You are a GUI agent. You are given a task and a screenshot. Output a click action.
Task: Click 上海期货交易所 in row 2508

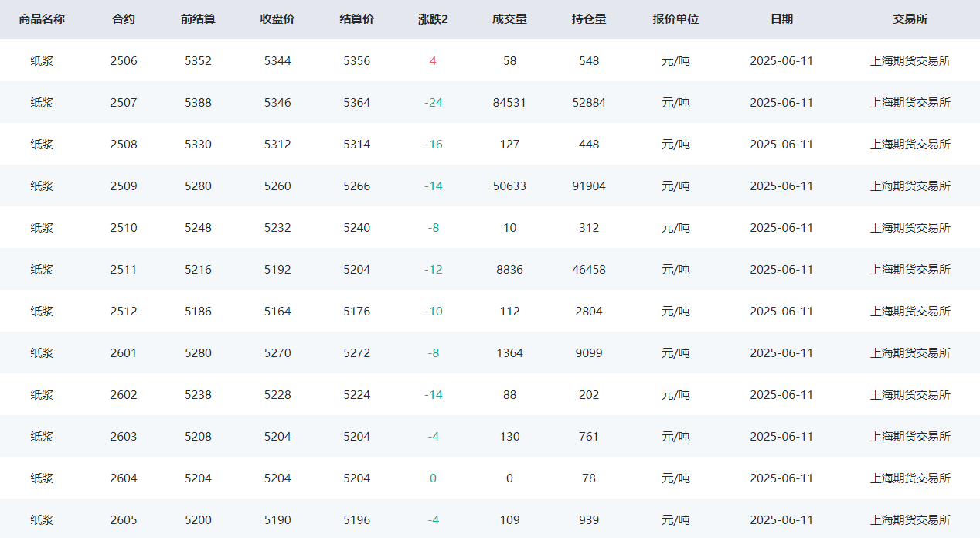point(910,145)
